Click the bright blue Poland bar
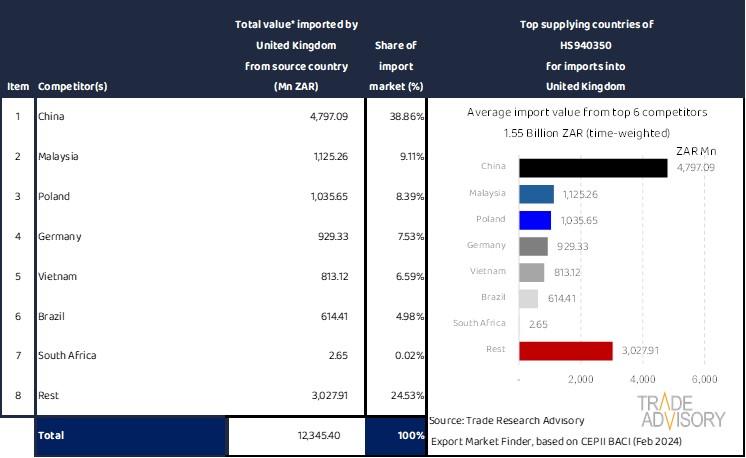 pyautogui.click(x=535, y=220)
